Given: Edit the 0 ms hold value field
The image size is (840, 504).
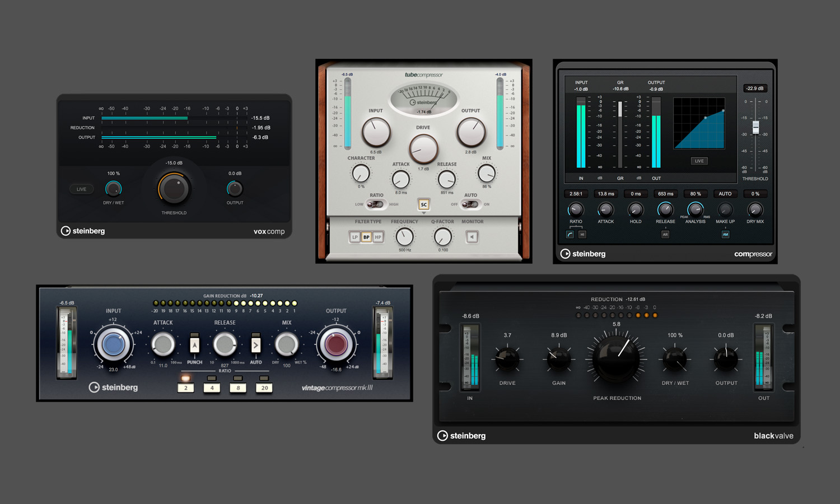Looking at the screenshot, I should (636, 194).
